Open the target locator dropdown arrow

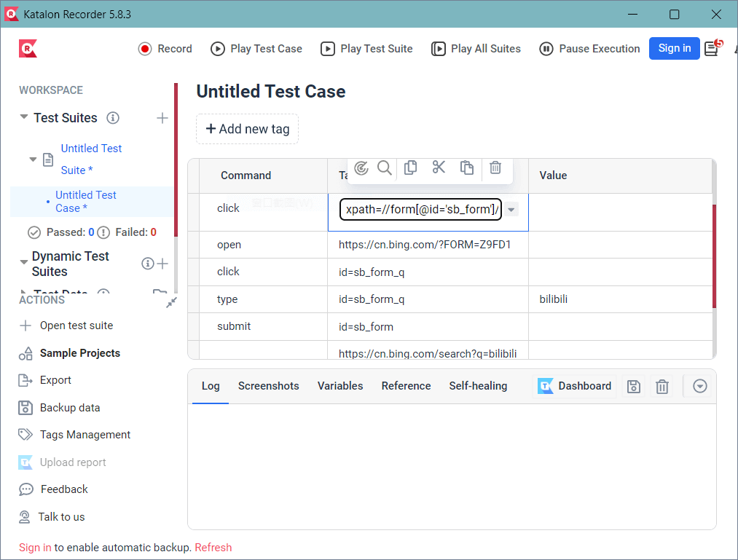pyautogui.click(x=511, y=210)
